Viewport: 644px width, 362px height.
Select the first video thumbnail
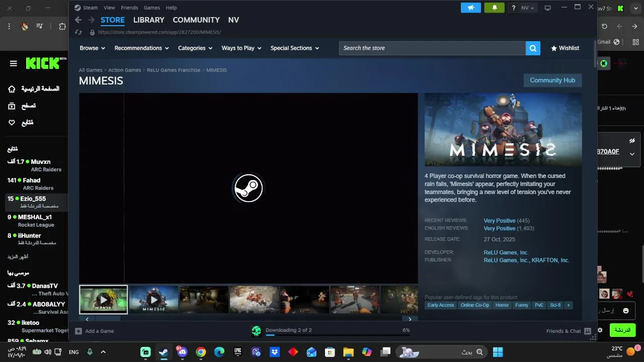pos(103,300)
